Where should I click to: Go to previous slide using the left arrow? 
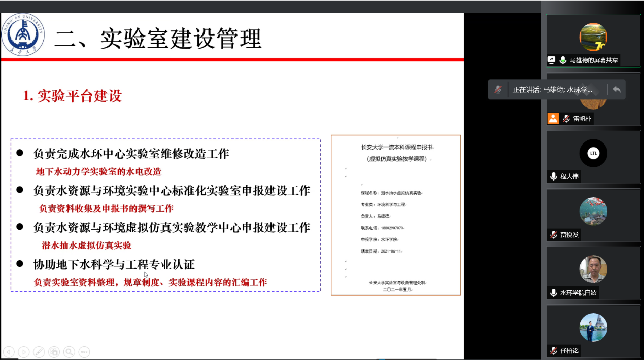click(9, 351)
